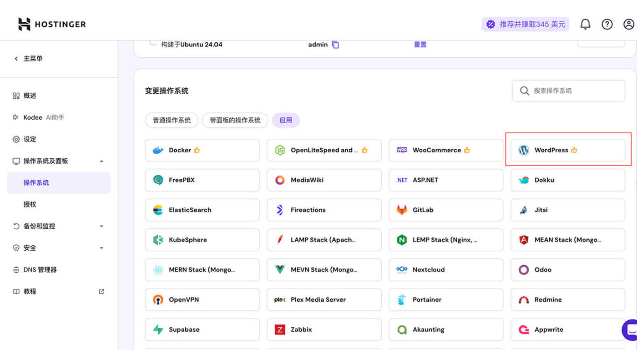Open 教程 external link icon
This screenshot has width=637, height=364.
(101, 292)
